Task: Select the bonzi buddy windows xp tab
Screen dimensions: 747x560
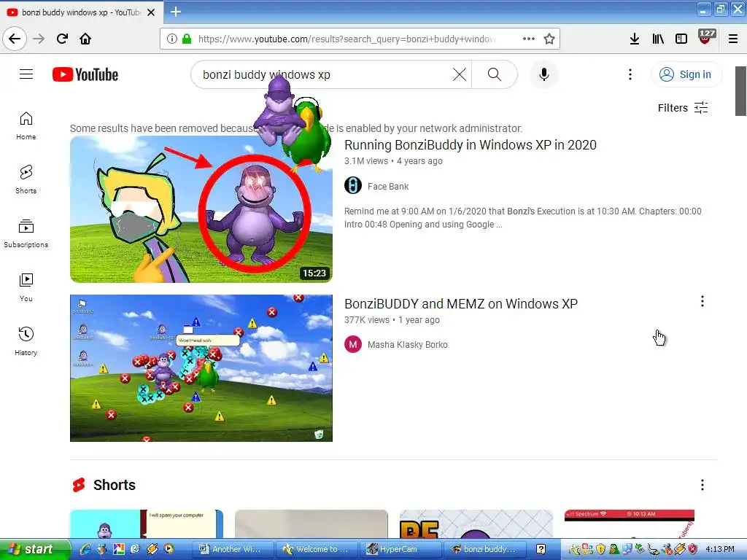Action: click(81, 12)
